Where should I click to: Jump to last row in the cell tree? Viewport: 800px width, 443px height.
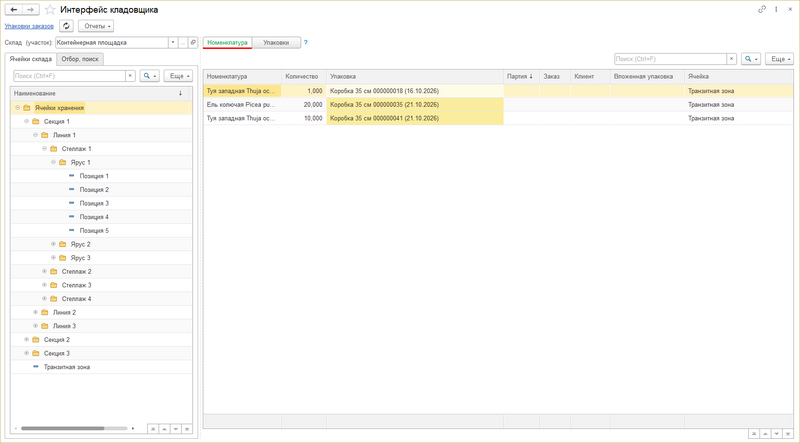pyautogui.click(x=187, y=429)
